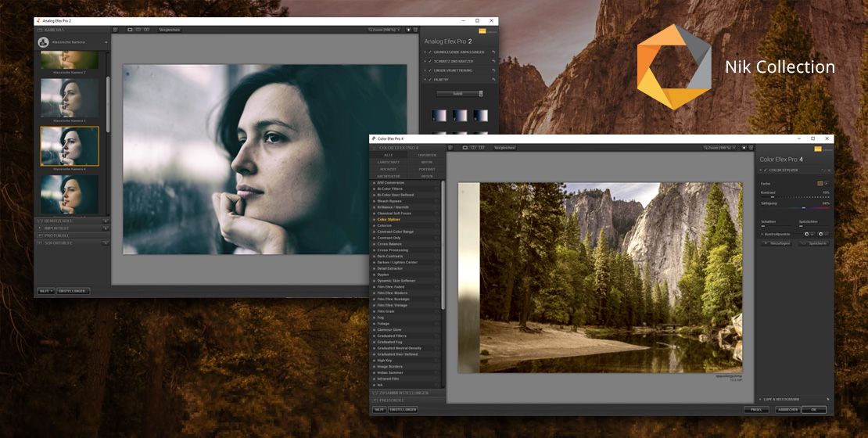
Task: Click split preview icon in Color Efex toolbar
Action: click(x=473, y=148)
